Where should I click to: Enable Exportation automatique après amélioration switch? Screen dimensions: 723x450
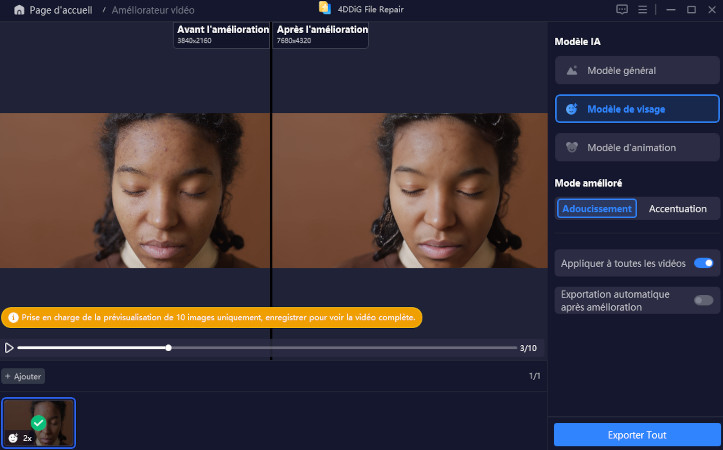point(704,301)
